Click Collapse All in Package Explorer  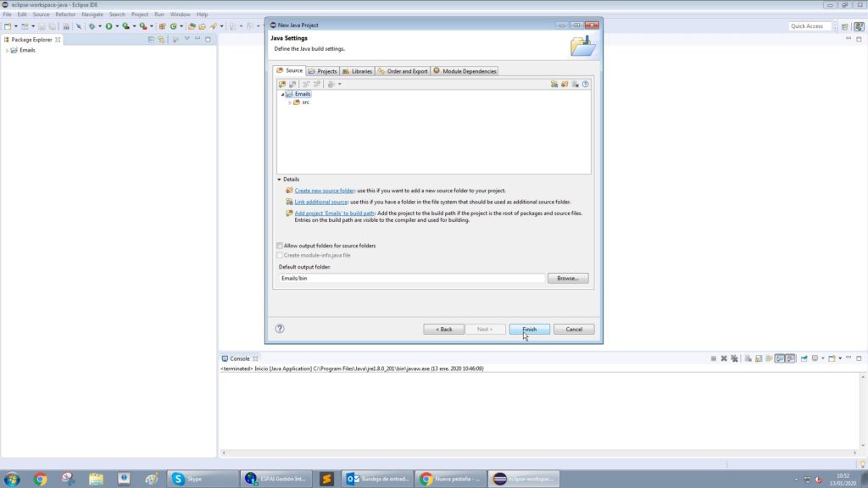pyautogui.click(x=152, y=39)
